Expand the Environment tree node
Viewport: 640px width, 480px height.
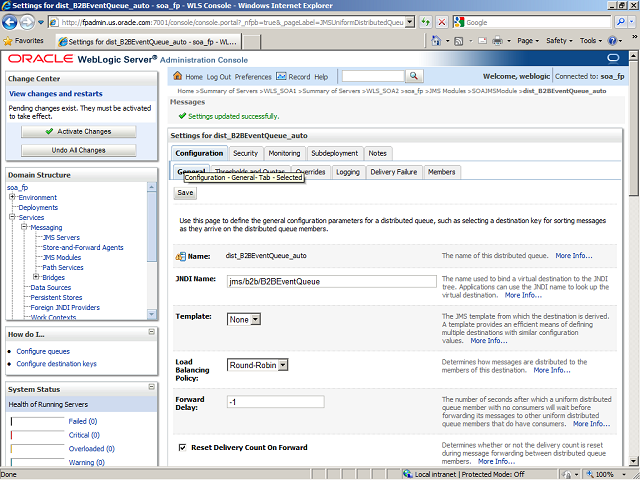(x=12, y=198)
